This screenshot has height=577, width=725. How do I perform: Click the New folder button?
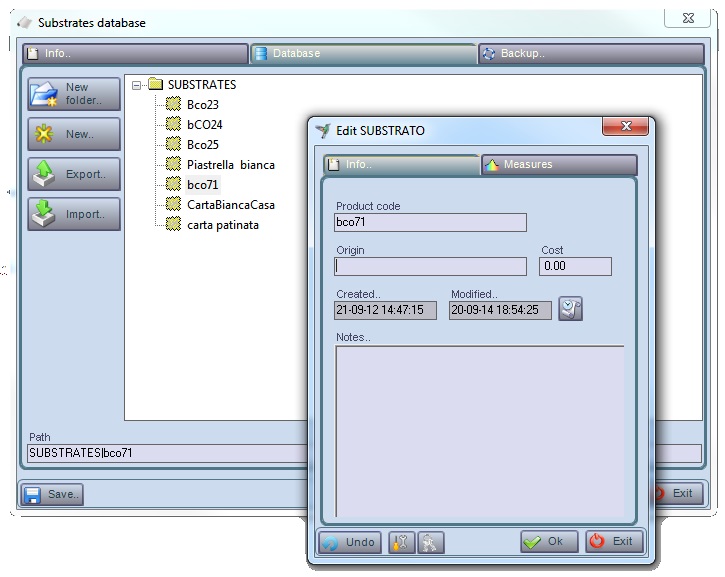pos(74,94)
